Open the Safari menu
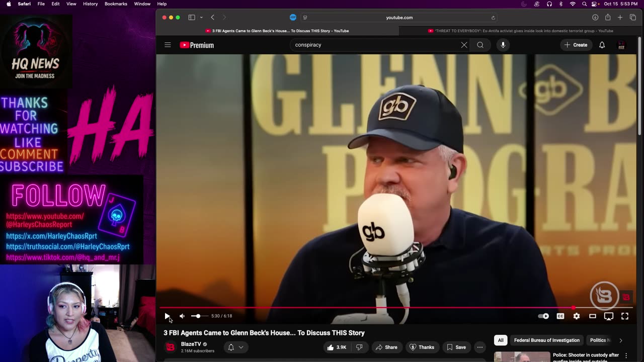This screenshot has height=362, width=644. click(x=24, y=4)
